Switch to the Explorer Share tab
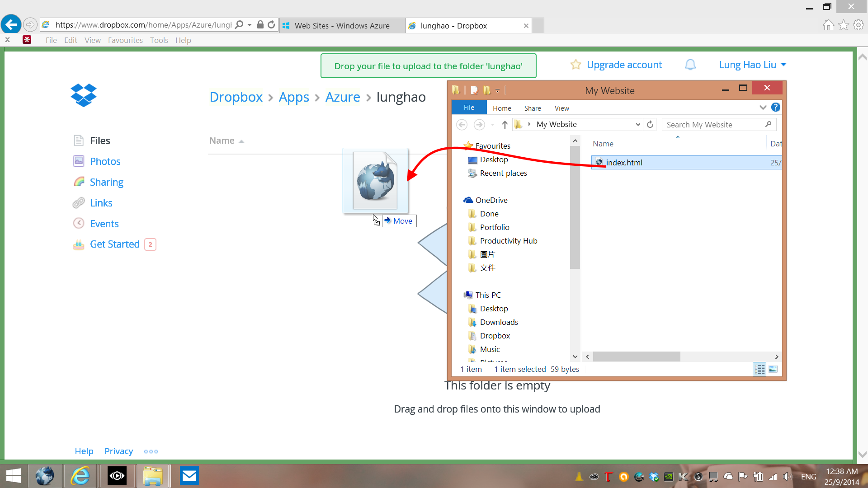This screenshot has height=488, width=868. click(533, 108)
